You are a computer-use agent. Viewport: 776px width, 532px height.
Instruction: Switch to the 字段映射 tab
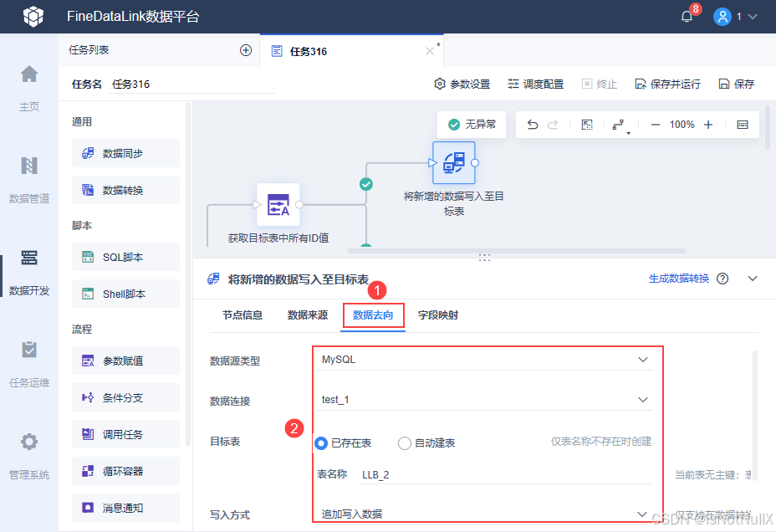pos(438,315)
